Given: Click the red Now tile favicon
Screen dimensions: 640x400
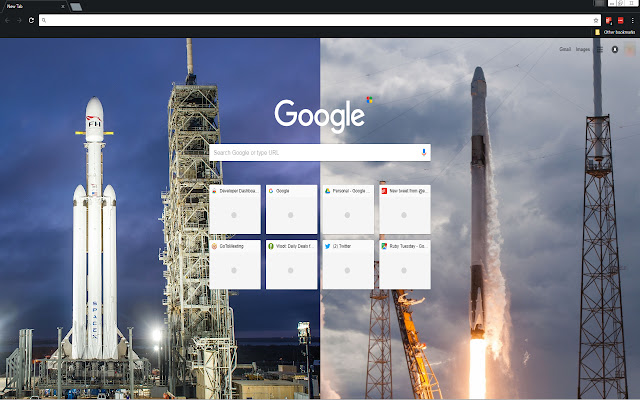Looking at the screenshot, I should (x=384, y=191).
